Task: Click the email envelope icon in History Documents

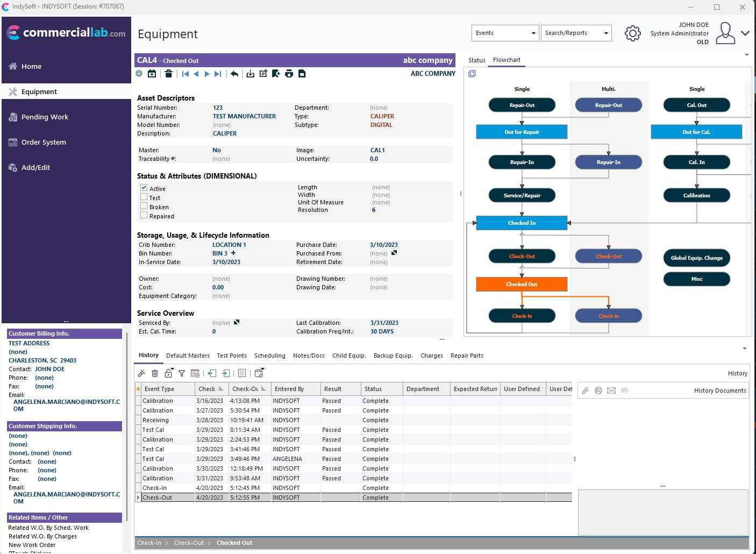Action: [x=611, y=390]
